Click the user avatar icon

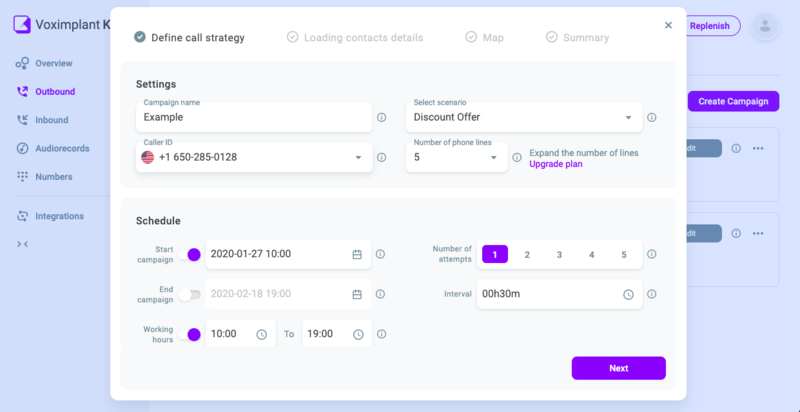pos(765,26)
